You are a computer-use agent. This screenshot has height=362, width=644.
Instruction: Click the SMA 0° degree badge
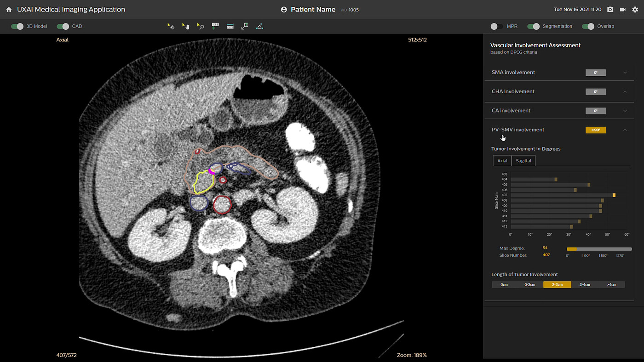click(596, 73)
